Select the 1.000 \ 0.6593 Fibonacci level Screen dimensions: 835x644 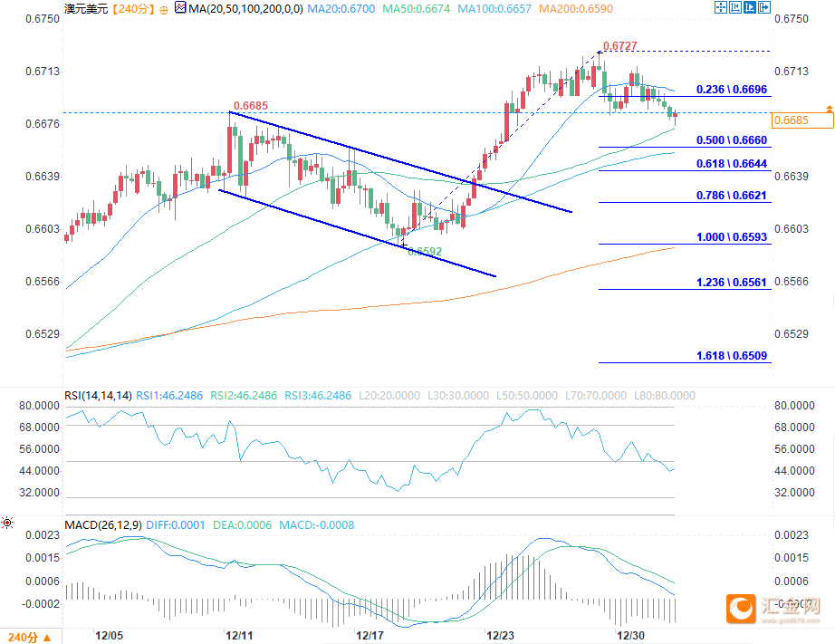[x=732, y=237]
